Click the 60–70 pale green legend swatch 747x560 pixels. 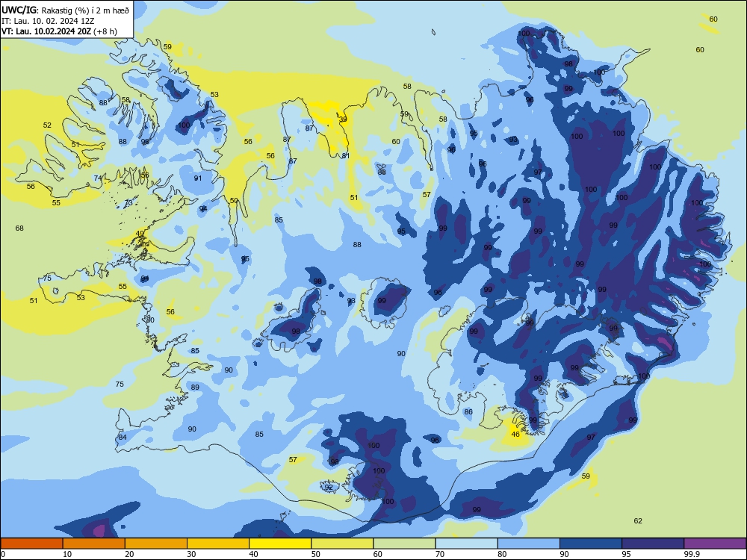(404, 544)
